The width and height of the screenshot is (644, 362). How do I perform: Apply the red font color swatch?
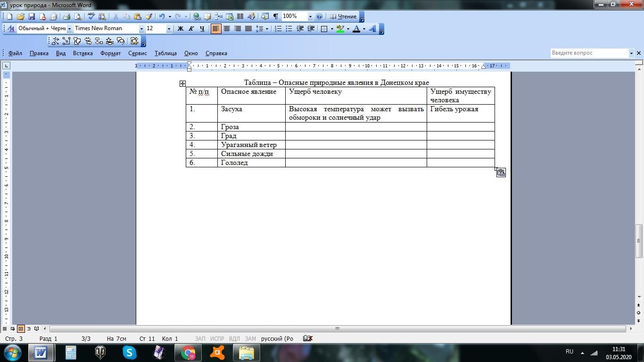pyautogui.click(x=356, y=29)
